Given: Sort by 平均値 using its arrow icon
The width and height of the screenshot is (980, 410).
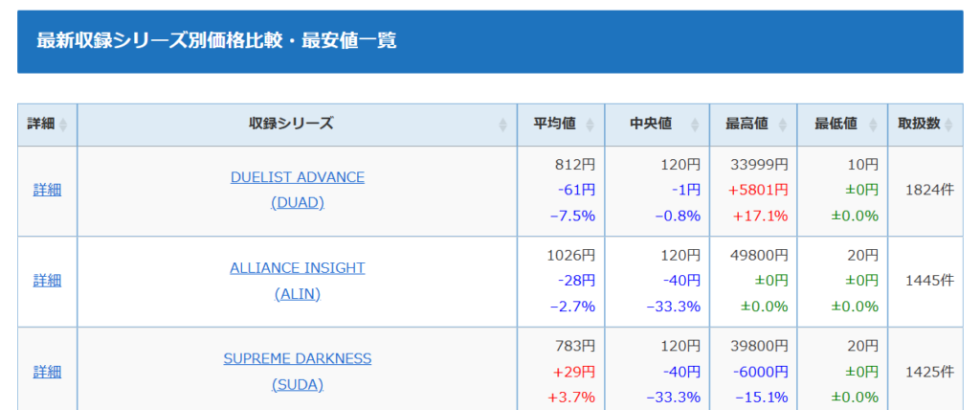Looking at the screenshot, I should (x=590, y=125).
